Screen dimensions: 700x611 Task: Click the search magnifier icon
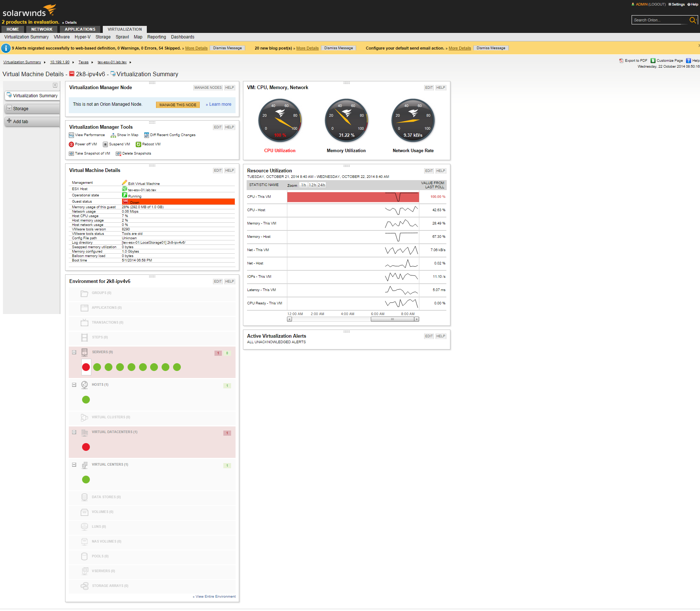click(693, 20)
